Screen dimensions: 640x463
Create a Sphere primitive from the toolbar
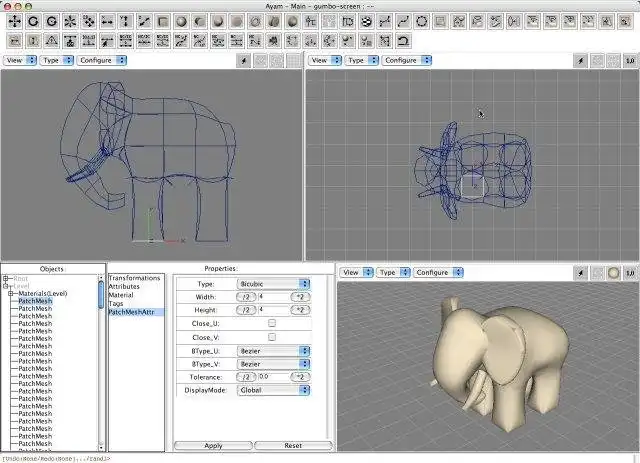181,21
